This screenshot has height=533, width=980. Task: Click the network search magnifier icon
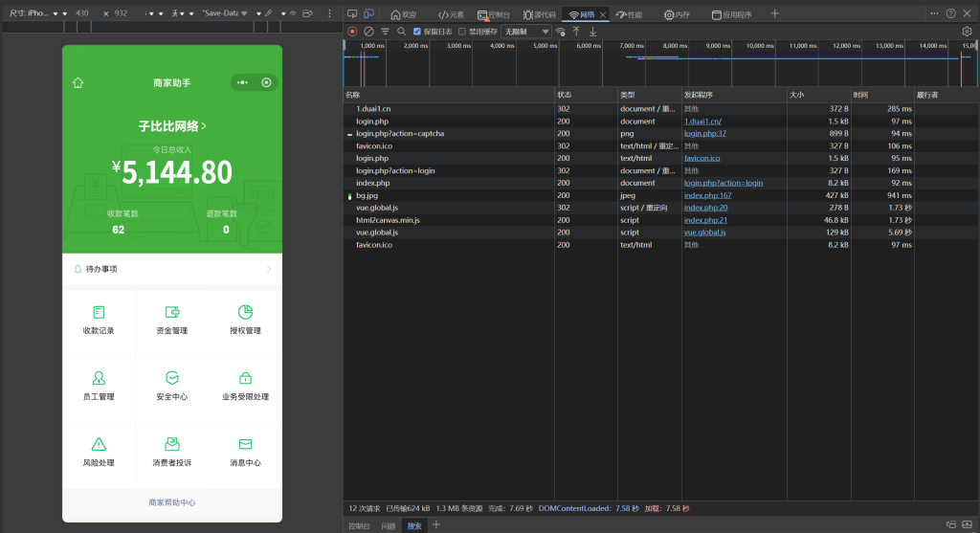pyautogui.click(x=400, y=32)
